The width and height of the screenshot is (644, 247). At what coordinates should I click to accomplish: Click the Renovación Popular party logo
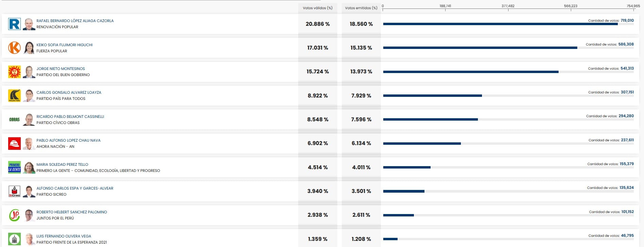click(14, 24)
